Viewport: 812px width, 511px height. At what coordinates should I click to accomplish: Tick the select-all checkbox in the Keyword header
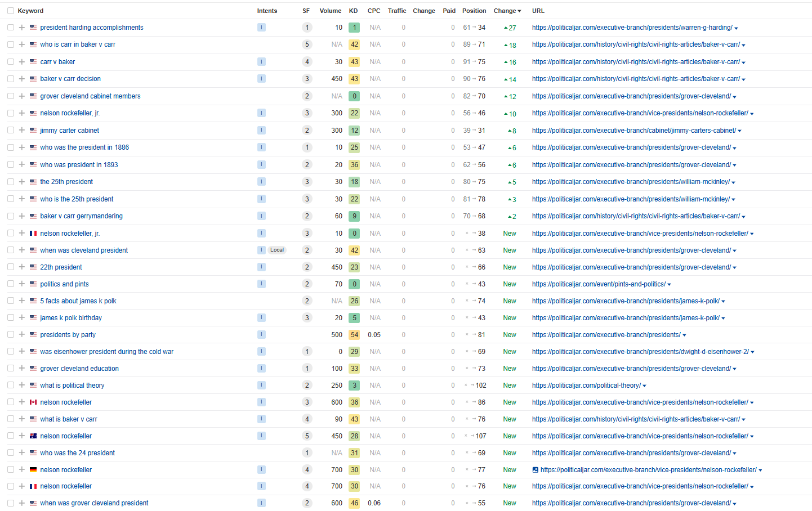(x=11, y=11)
